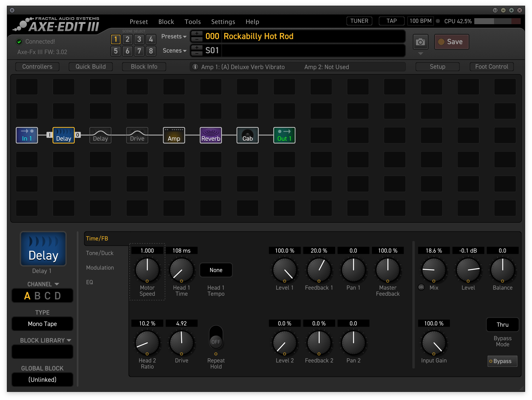532x400 pixels.
Task: Select the bypassed Drive block
Action: pyautogui.click(x=137, y=135)
